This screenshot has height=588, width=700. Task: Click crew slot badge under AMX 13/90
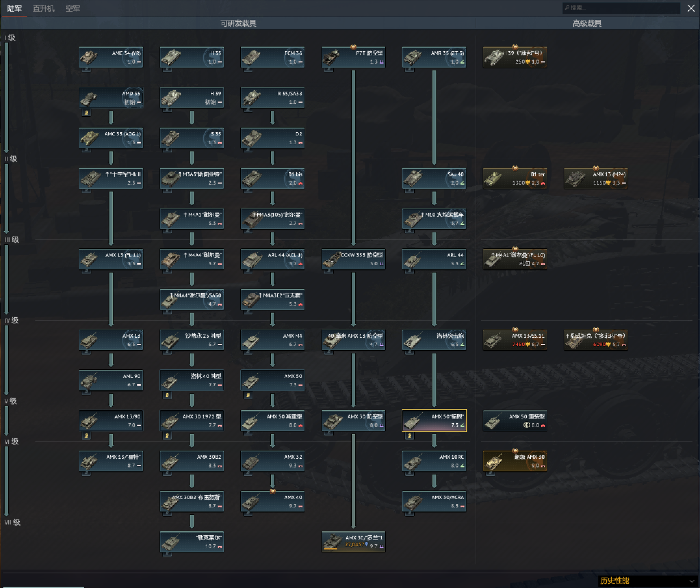tap(86, 436)
